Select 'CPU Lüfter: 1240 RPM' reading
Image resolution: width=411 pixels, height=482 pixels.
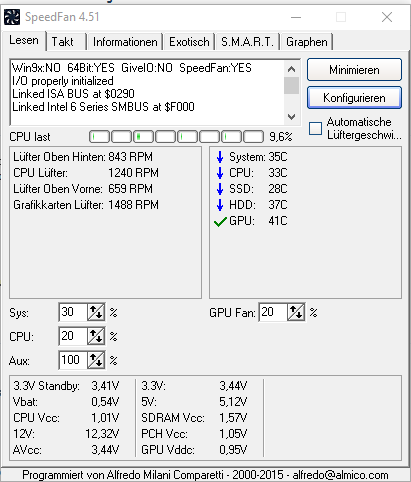pyautogui.click(x=86, y=173)
